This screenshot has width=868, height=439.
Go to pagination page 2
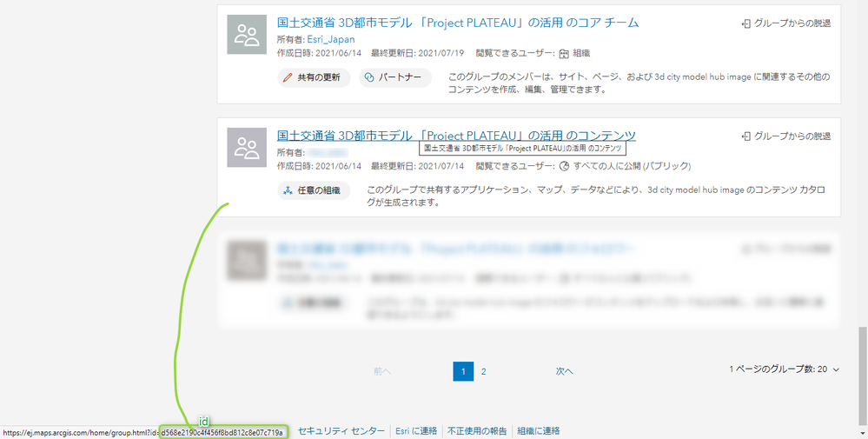click(x=483, y=371)
